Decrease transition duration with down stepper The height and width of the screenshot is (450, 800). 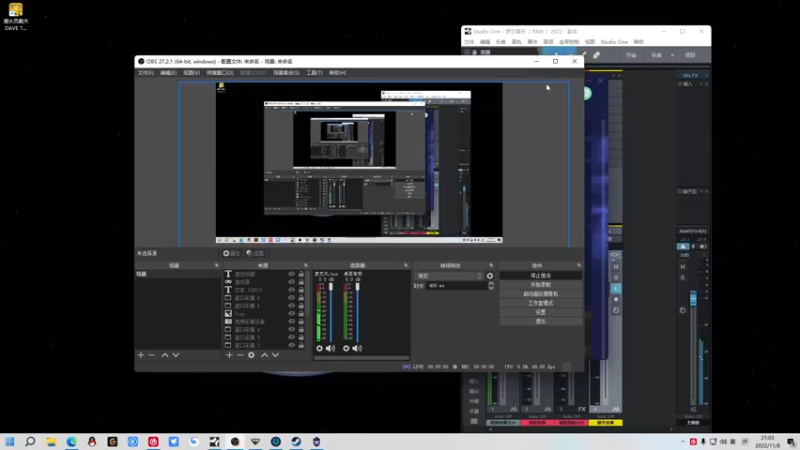pyautogui.click(x=491, y=288)
